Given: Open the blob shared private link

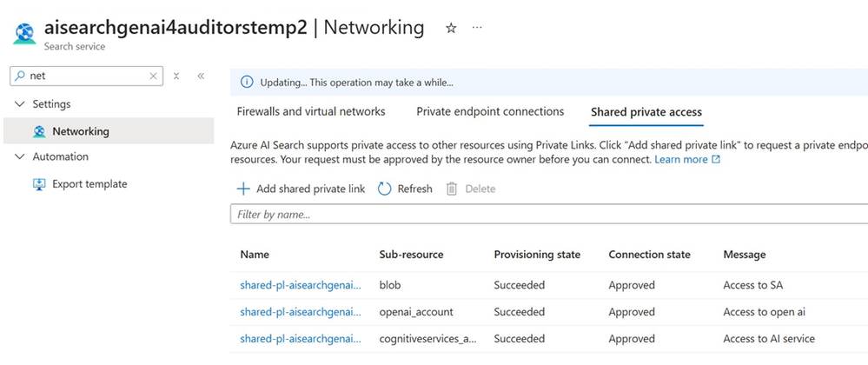Looking at the screenshot, I should [x=301, y=285].
